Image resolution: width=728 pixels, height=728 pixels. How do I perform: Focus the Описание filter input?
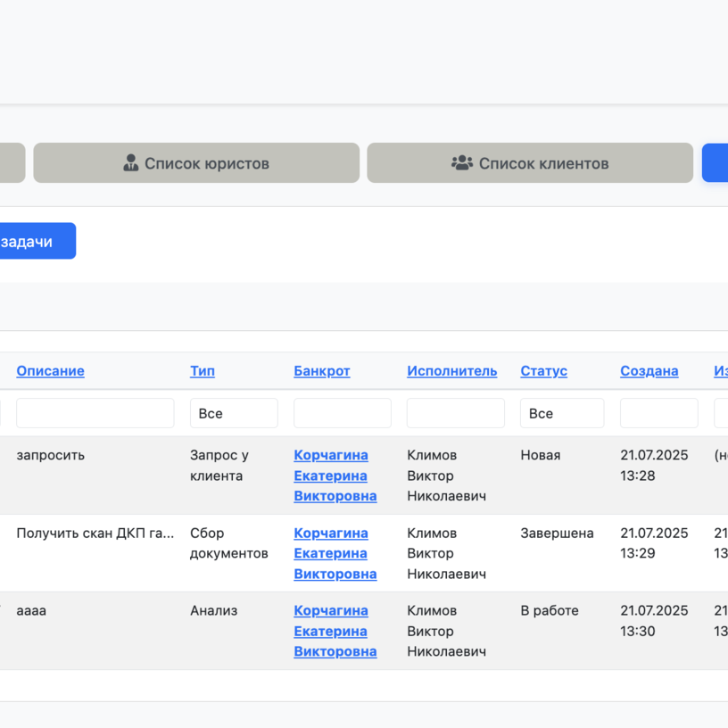(x=95, y=413)
